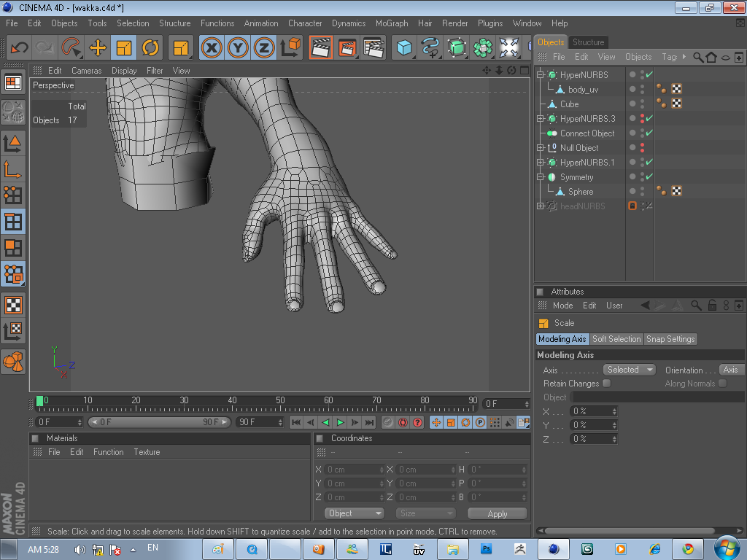Viewport: 747px width, 560px height.
Task: Expand the headNURBS object
Action: [541, 206]
